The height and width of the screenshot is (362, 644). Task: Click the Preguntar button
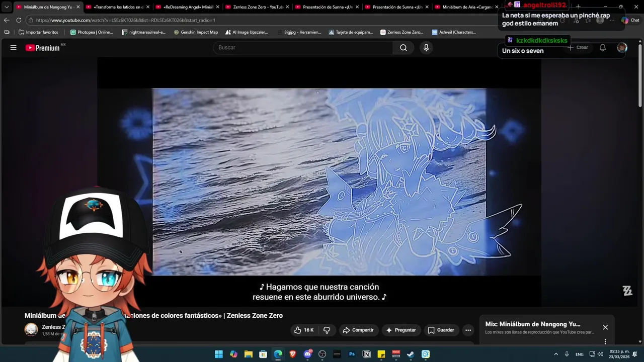tap(401, 330)
